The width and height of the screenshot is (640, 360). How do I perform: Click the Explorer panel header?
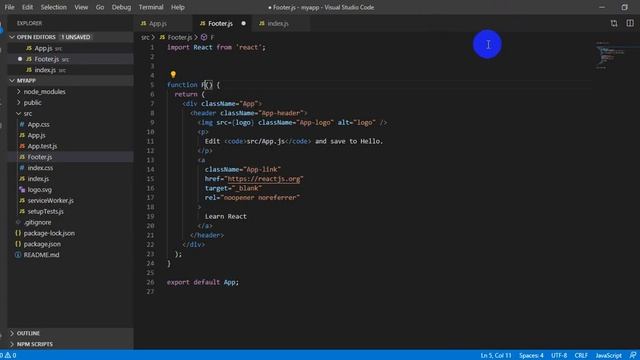pos(29,23)
